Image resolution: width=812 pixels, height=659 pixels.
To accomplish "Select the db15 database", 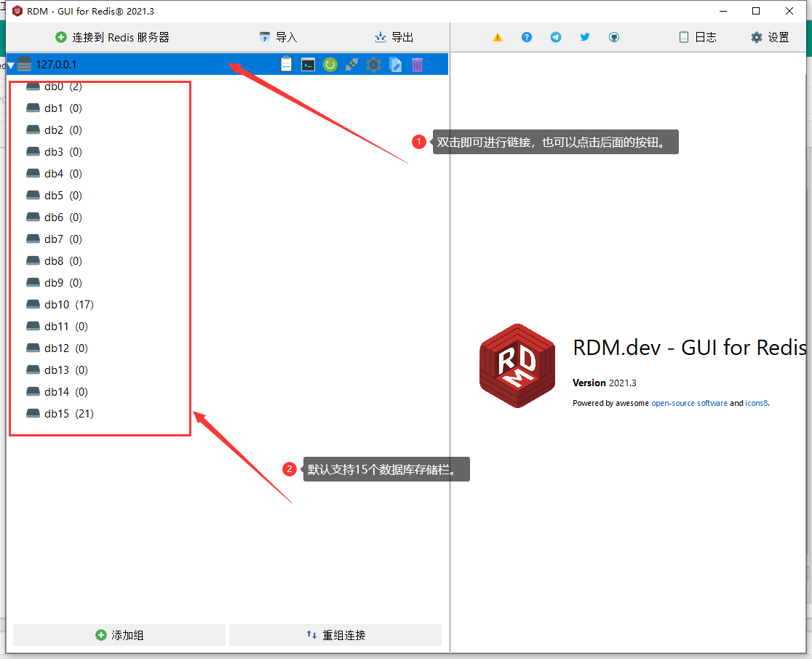I will pyautogui.click(x=57, y=414).
